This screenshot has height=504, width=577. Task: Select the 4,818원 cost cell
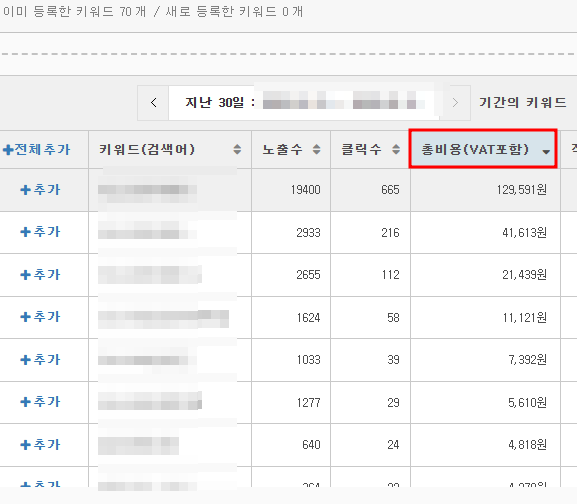pyautogui.click(x=485, y=445)
